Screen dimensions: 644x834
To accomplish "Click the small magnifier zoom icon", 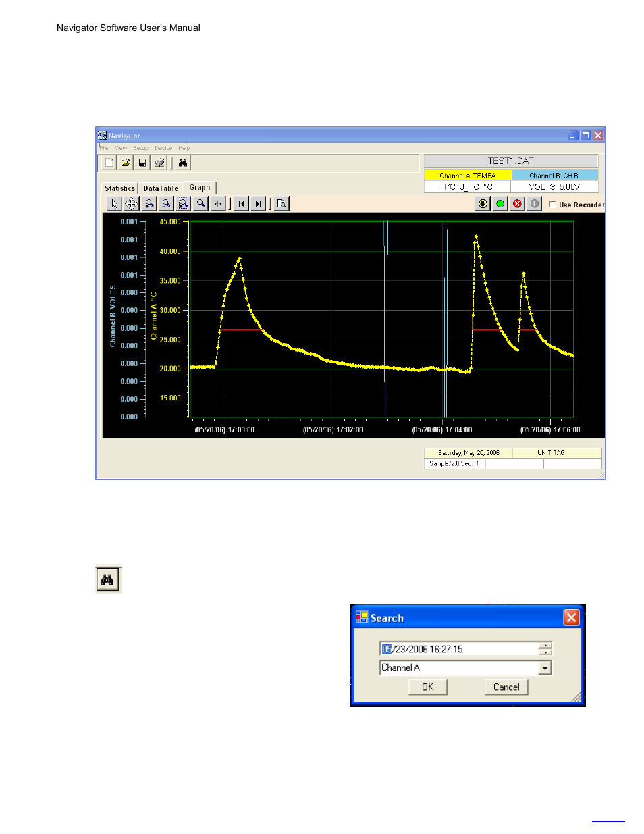I will pyautogui.click(x=200, y=203).
